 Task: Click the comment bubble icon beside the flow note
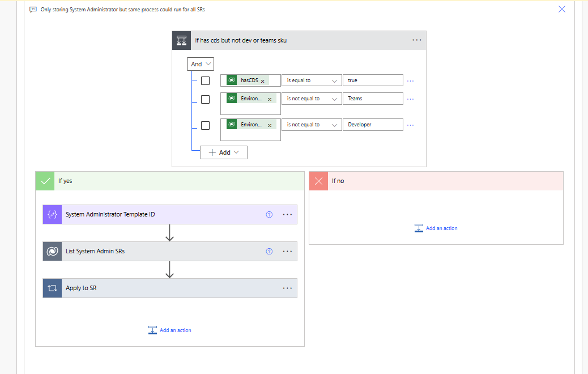tap(33, 9)
